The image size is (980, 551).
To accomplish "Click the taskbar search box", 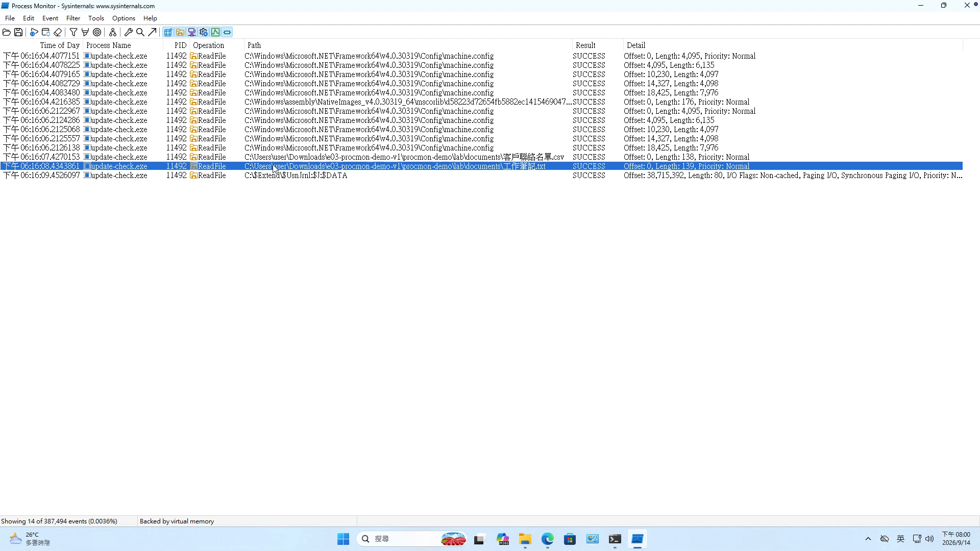I will (412, 539).
